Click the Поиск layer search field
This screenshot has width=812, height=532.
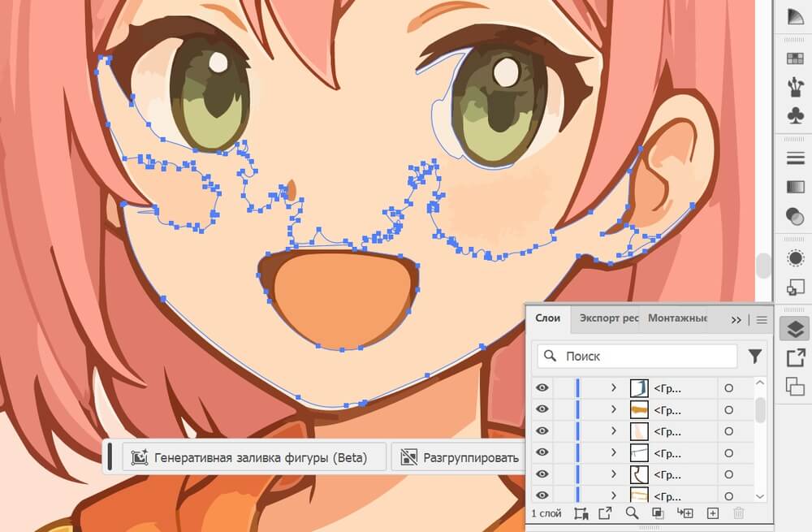(x=637, y=356)
